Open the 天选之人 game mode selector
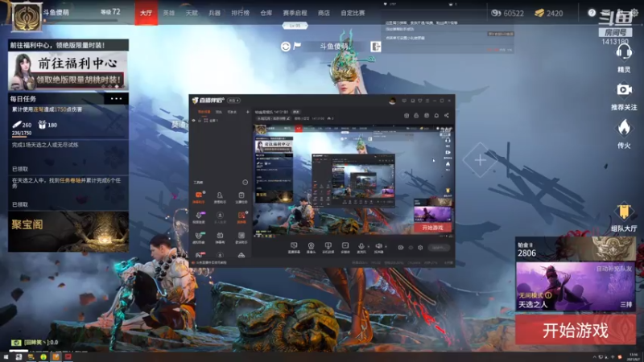This screenshot has width=644, height=362. pyautogui.click(x=576, y=286)
